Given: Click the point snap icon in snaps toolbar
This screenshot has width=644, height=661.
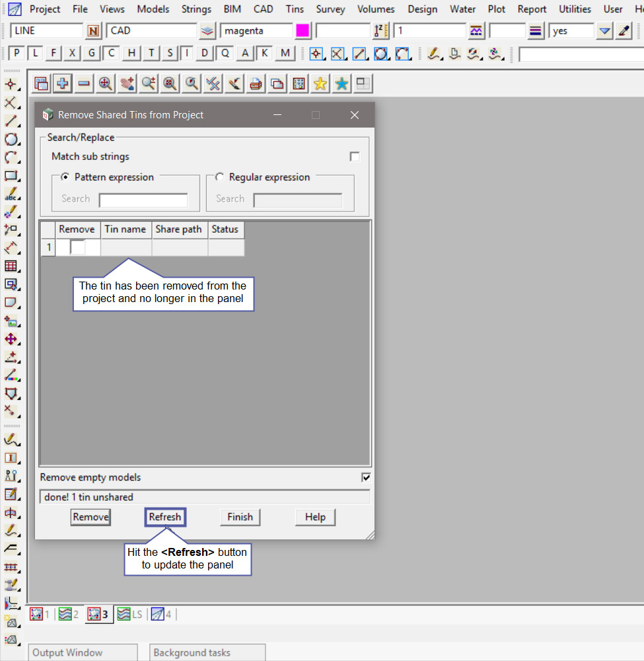Looking at the screenshot, I should click(x=316, y=54).
